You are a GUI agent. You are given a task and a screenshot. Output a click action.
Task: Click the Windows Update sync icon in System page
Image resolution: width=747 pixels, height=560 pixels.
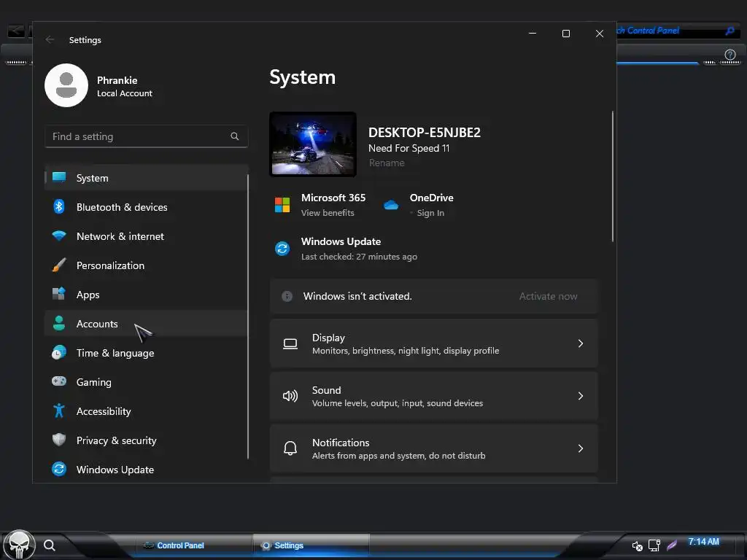click(x=282, y=249)
